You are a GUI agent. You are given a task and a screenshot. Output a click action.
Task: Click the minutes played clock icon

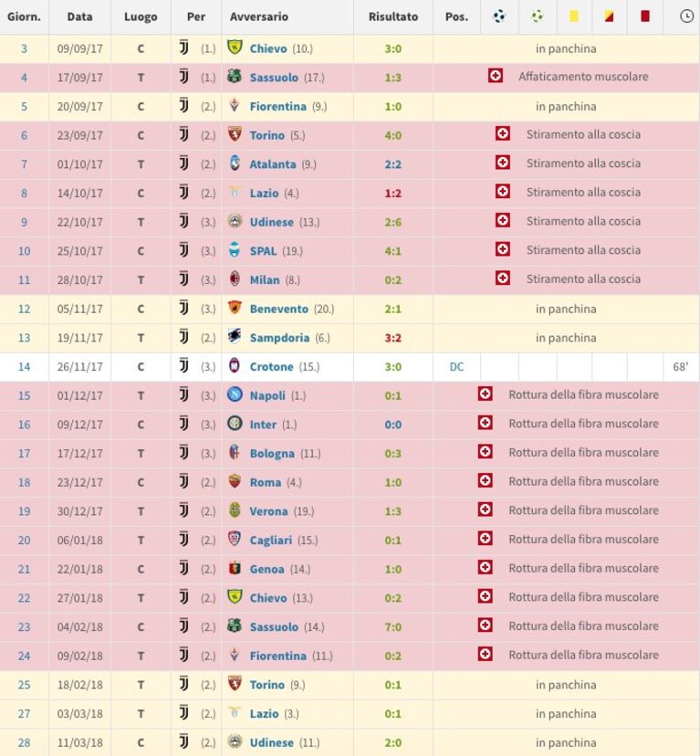686,16
